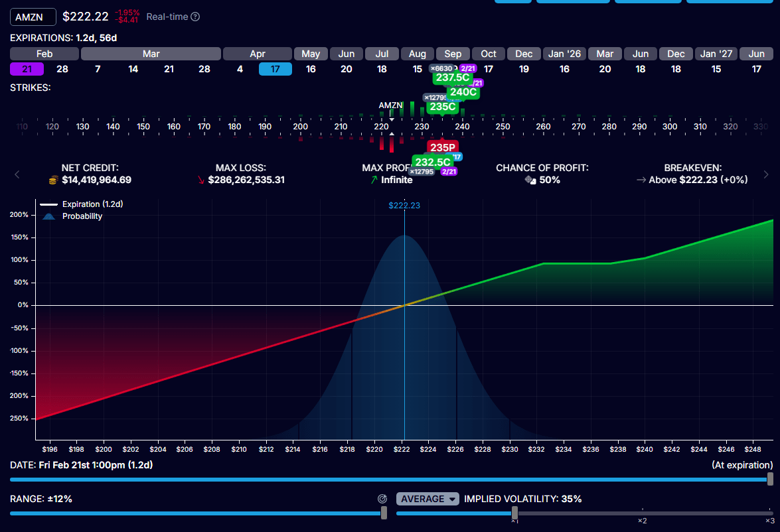Click the green arrow icon beside MAX PROFIT
Viewport: 780px width, 532px height.
point(373,180)
